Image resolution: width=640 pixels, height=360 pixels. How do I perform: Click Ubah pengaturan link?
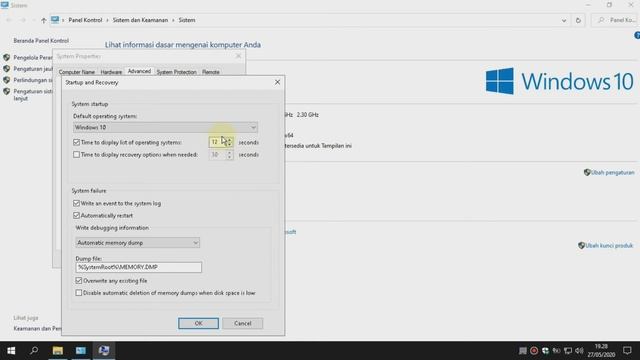(613, 173)
